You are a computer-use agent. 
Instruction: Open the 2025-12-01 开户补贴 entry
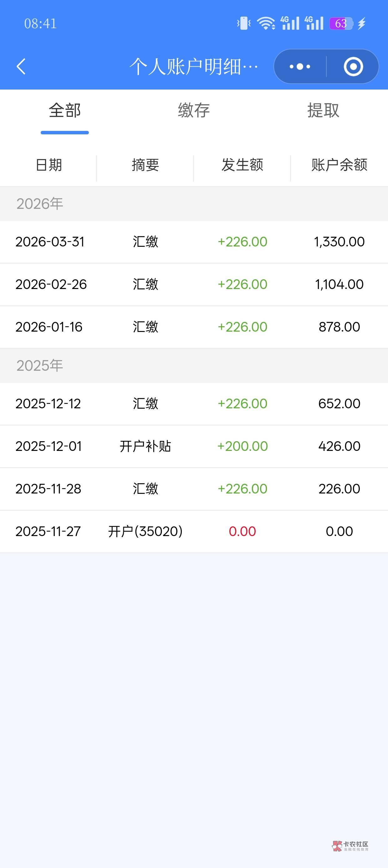194,446
